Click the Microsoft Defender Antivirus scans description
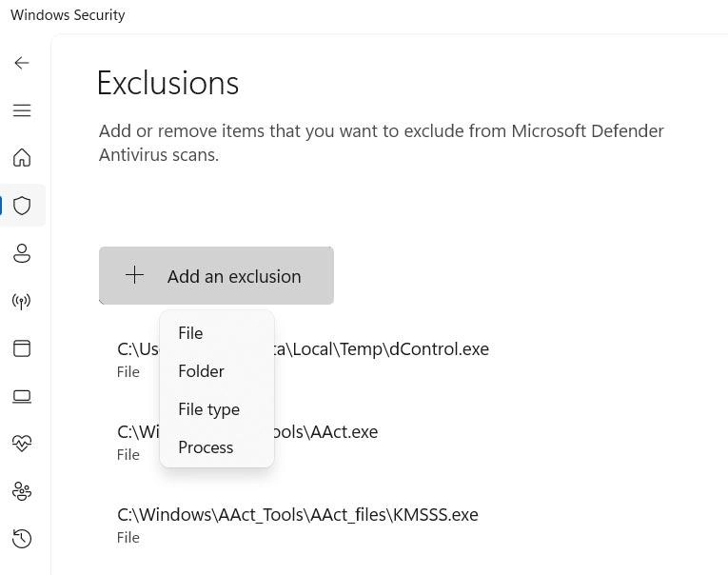The image size is (728, 575). (x=382, y=143)
